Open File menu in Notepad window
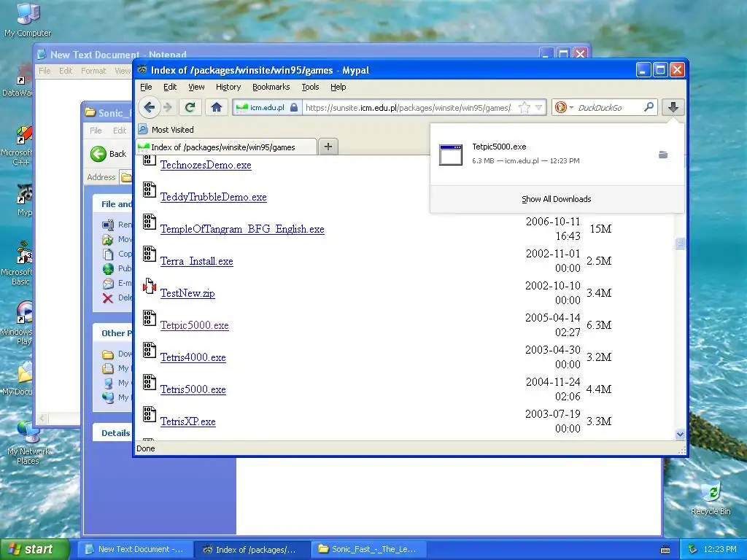This screenshot has width=747, height=560. point(44,71)
